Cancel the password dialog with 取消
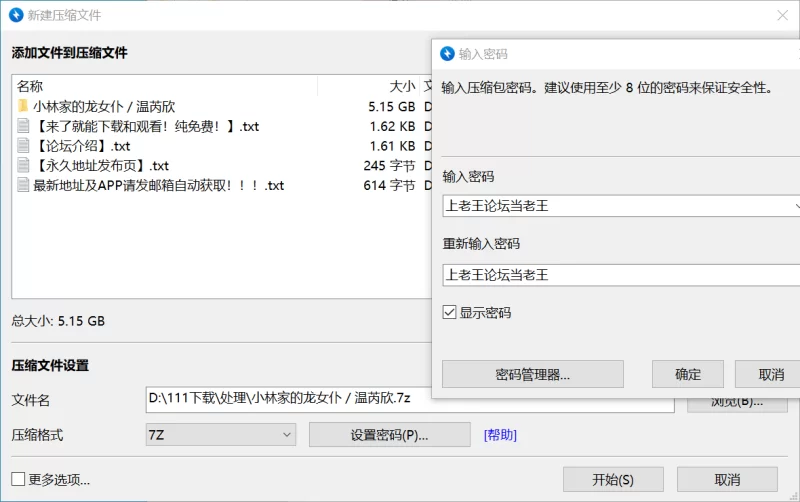This screenshot has height=502, width=800. pyautogui.click(x=768, y=374)
